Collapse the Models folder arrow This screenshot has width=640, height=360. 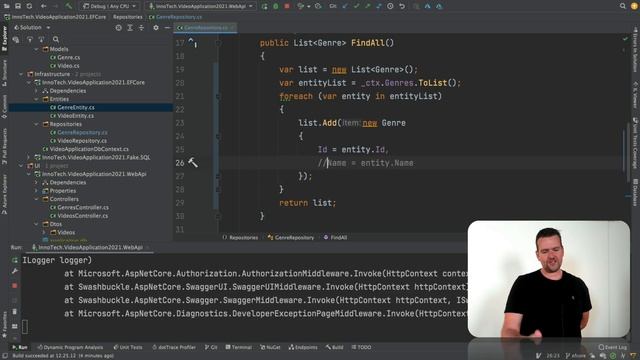point(36,49)
